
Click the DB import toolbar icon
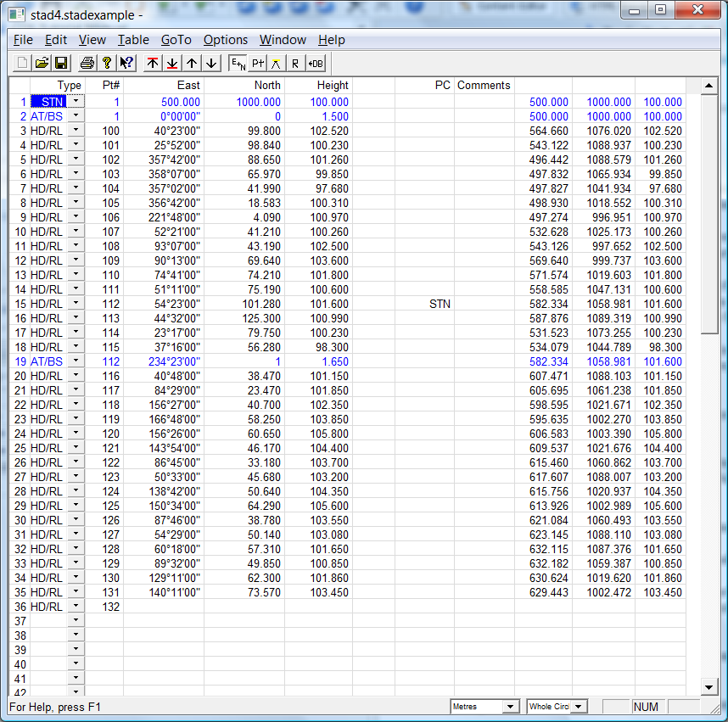[316, 63]
